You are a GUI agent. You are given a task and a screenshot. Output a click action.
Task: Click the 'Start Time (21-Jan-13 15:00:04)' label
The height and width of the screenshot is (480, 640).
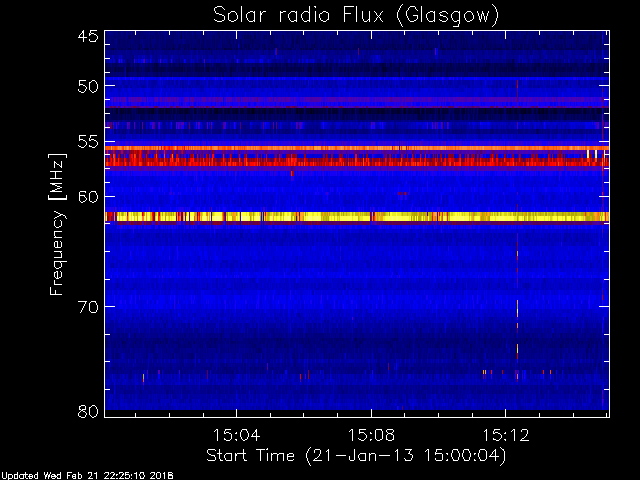(356, 456)
